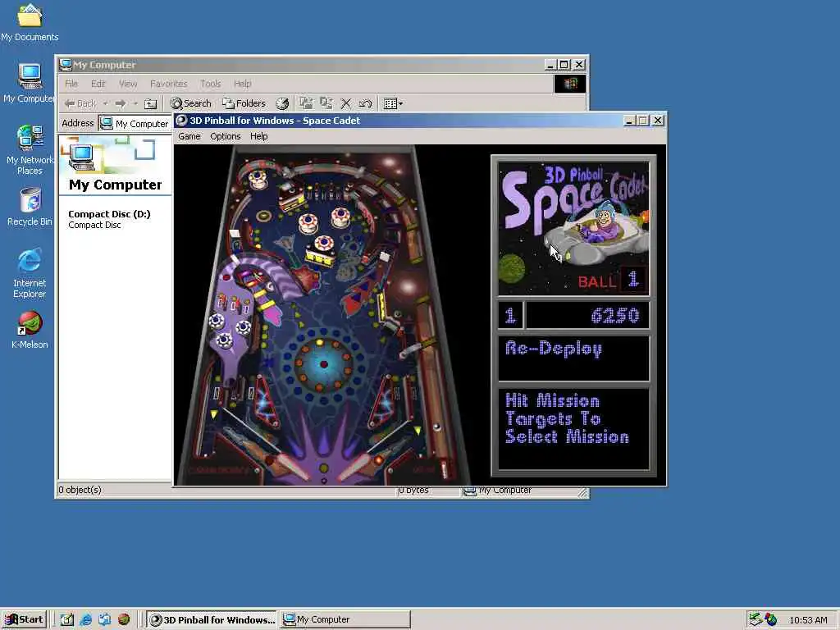The image size is (840, 630).
Task: Maximize the My Computer window
Action: (564, 65)
